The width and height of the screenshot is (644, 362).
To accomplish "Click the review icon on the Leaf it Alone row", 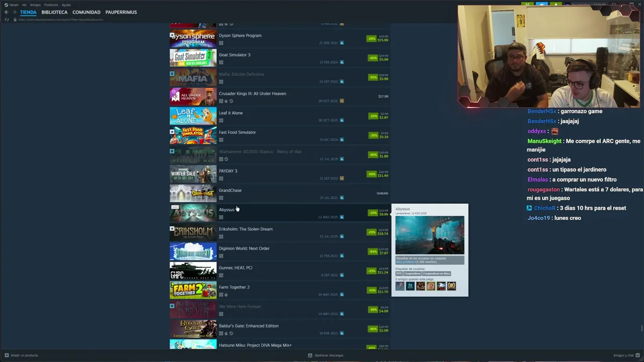I will 342,120.
